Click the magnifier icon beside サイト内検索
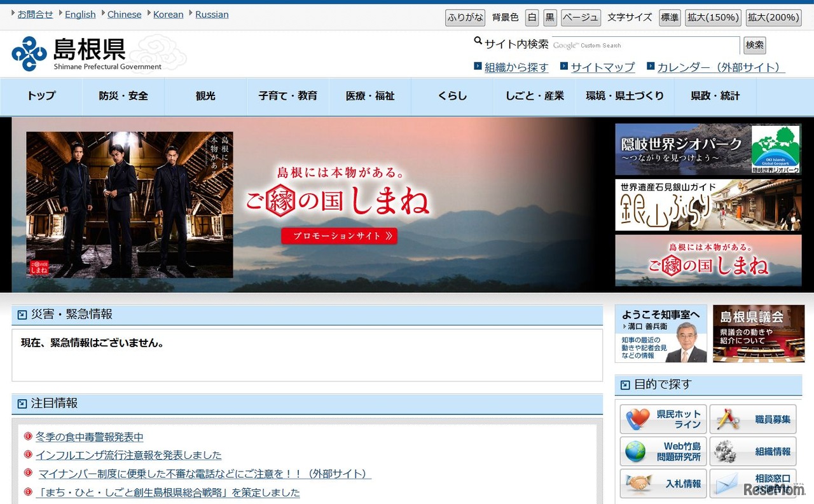This screenshot has width=814, height=504. [x=478, y=41]
